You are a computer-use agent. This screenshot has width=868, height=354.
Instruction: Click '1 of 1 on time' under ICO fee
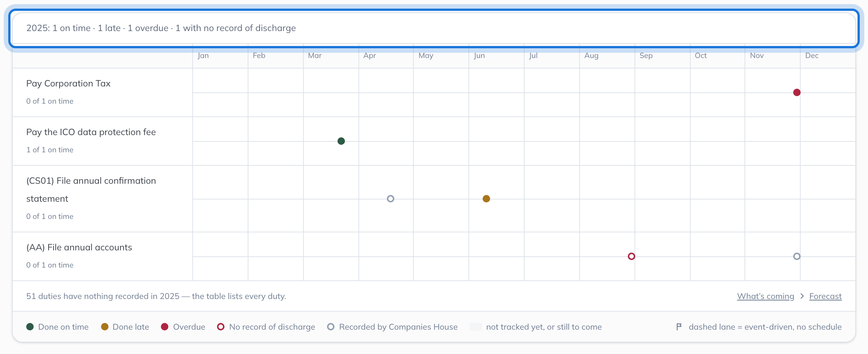click(50, 150)
